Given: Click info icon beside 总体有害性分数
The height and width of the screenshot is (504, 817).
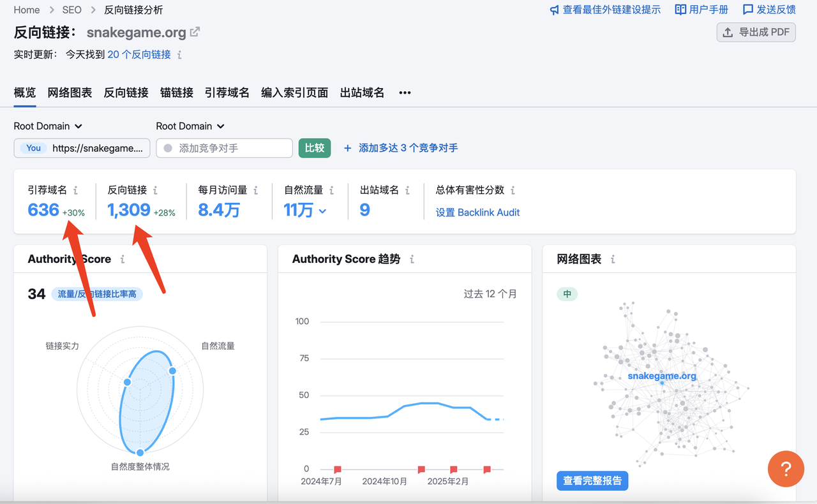Looking at the screenshot, I should (x=513, y=190).
